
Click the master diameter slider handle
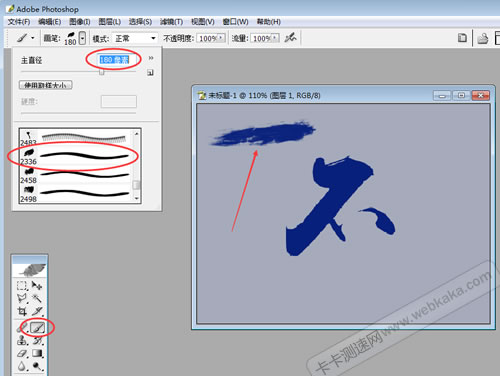[x=102, y=72]
